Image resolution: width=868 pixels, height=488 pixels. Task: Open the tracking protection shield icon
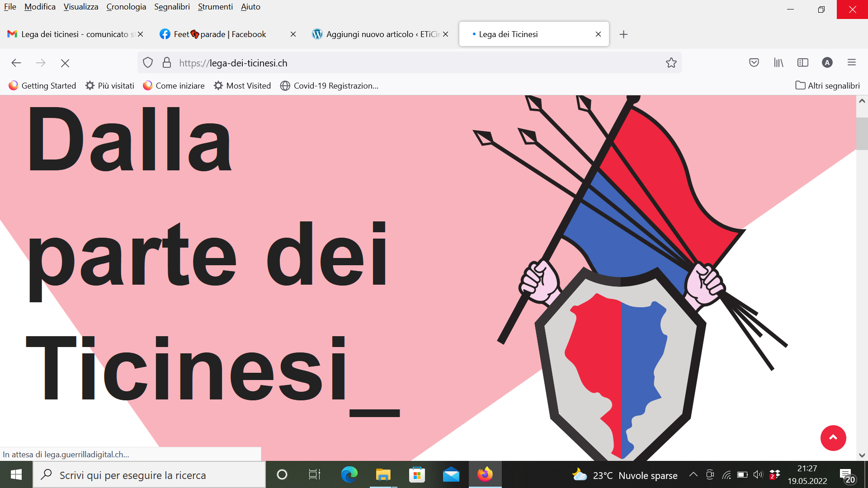click(x=148, y=63)
